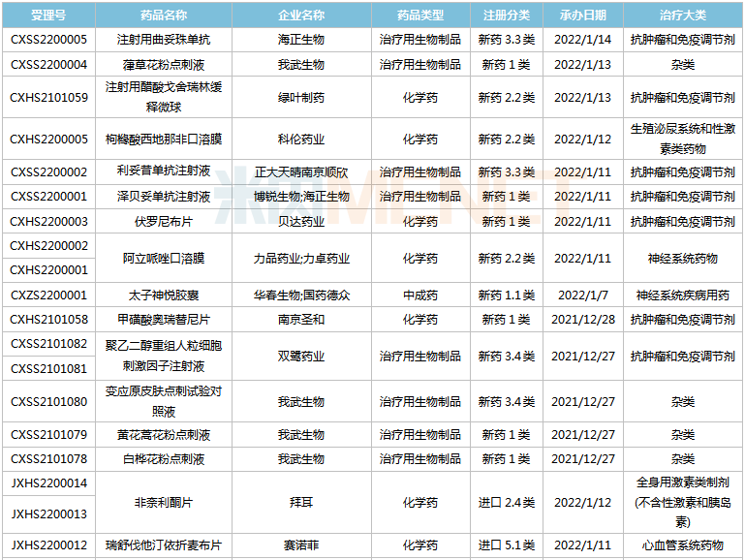Select the 注册分类 column header
The width and height of the screenshot is (745, 560).
(507, 16)
